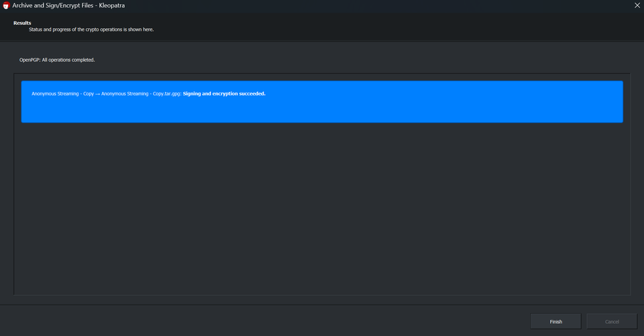Screen dimensions: 644x336
Task: Click the greyed-out Cancel button
Action: 612,321
